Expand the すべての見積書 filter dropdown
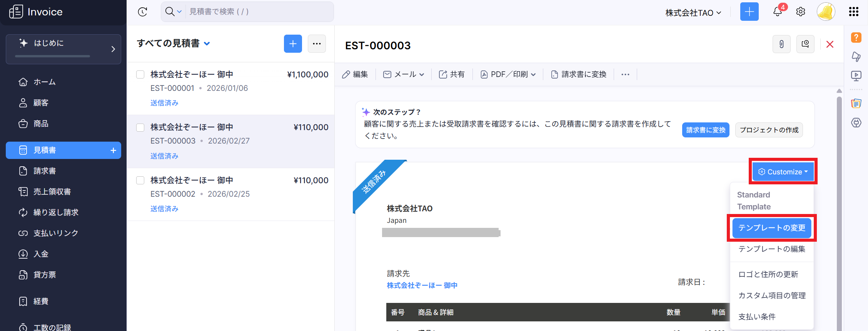This screenshot has width=868, height=331. point(207,43)
